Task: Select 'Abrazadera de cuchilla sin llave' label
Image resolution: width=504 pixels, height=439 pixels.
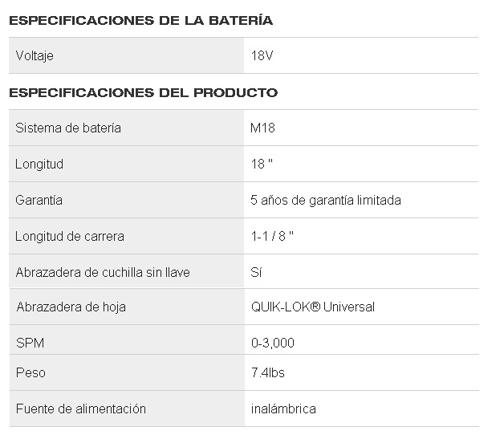Action: click(103, 273)
